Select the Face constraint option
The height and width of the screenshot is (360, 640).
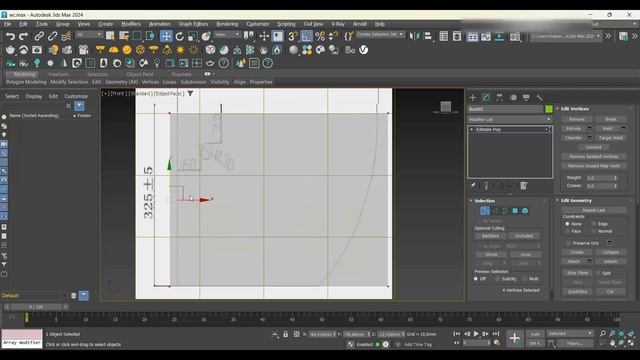[x=567, y=231]
